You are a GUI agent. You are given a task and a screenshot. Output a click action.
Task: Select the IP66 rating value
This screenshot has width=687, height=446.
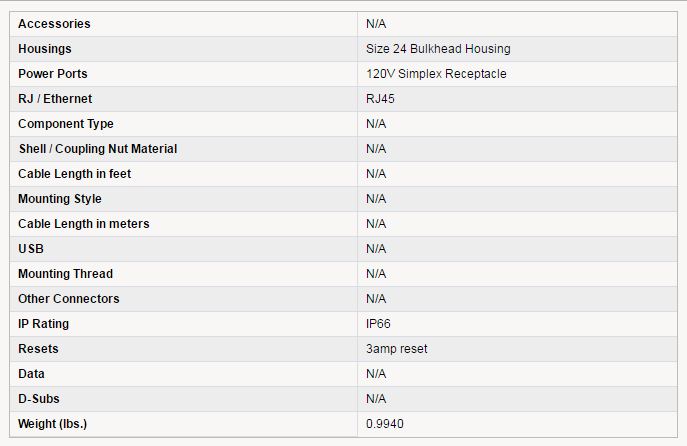tap(378, 324)
